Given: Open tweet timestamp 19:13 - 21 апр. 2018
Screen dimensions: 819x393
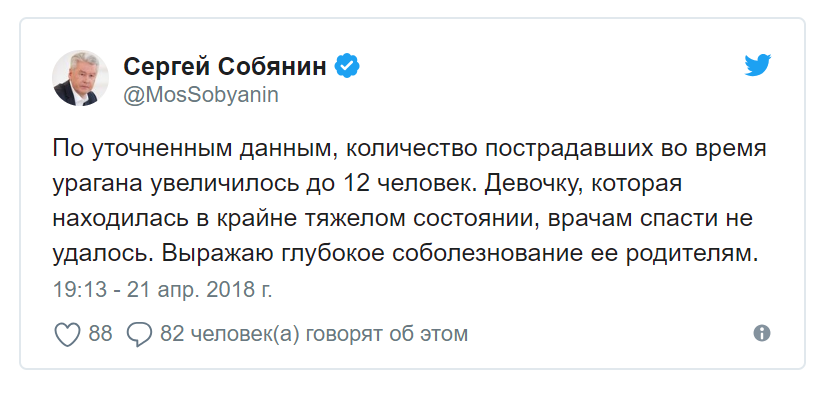Looking at the screenshot, I should pyautogui.click(x=162, y=290).
